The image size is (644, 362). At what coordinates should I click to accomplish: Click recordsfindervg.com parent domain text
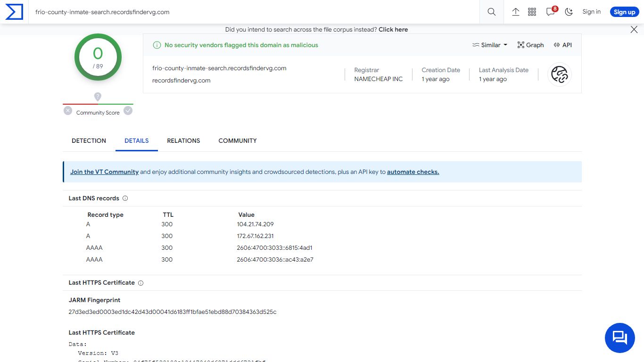[182, 81]
